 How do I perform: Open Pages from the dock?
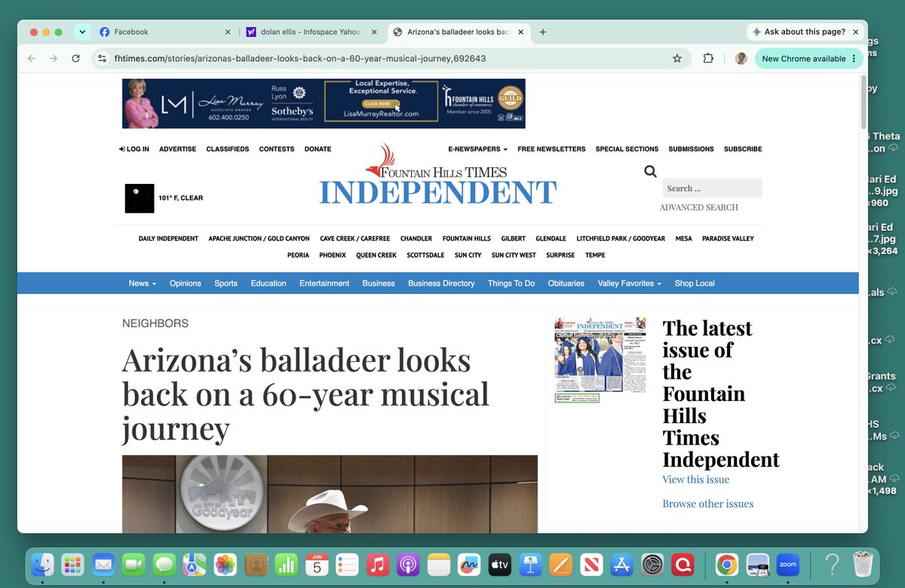pyautogui.click(x=560, y=564)
